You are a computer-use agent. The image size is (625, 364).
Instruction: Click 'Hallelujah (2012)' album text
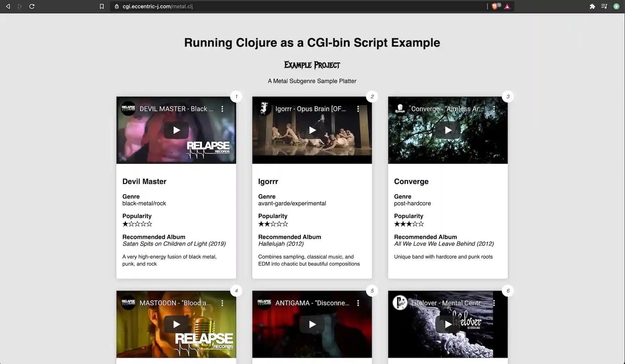click(x=281, y=244)
